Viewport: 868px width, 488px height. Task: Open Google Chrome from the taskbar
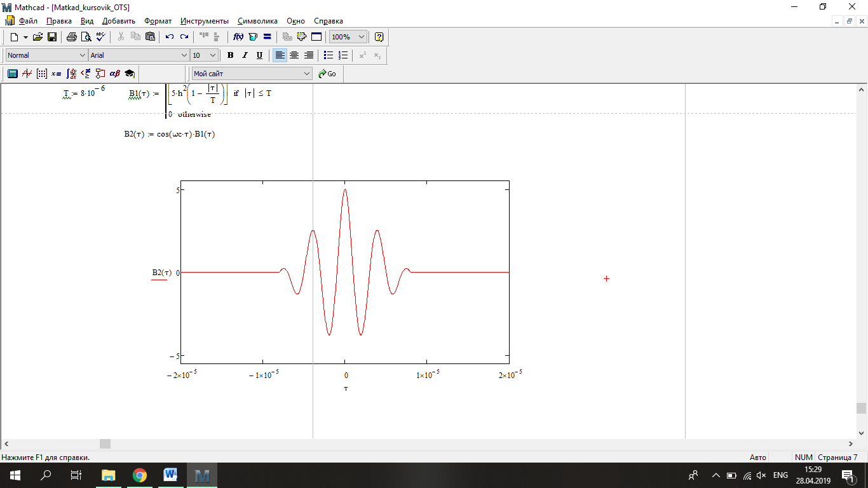[x=140, y=475]
